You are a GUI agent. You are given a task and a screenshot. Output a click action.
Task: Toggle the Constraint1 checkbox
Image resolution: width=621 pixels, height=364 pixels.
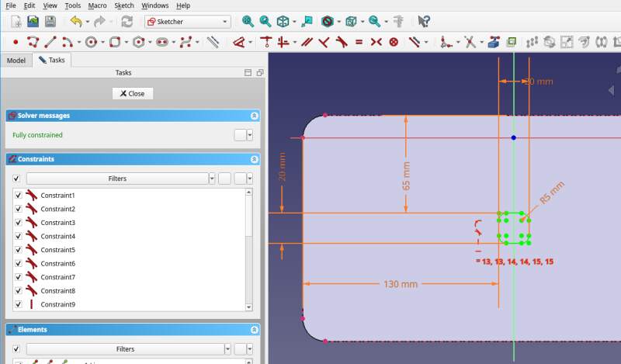pos(18,195)
